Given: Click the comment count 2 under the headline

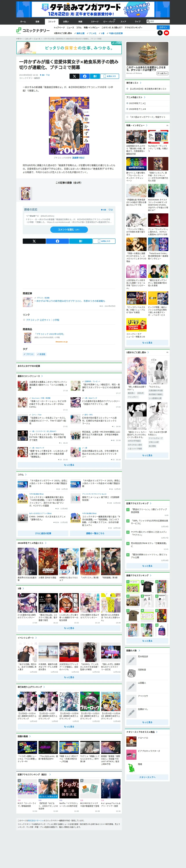Looking at the screenshot, I should tap(48, 75).
